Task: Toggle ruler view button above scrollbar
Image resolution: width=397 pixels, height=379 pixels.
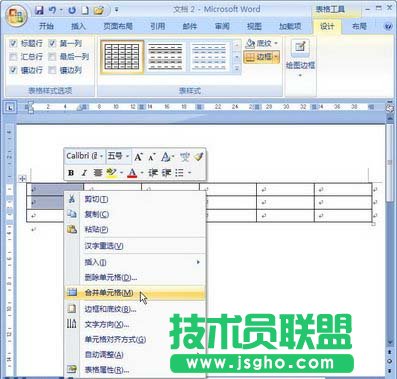Action: tap(389, 108)
